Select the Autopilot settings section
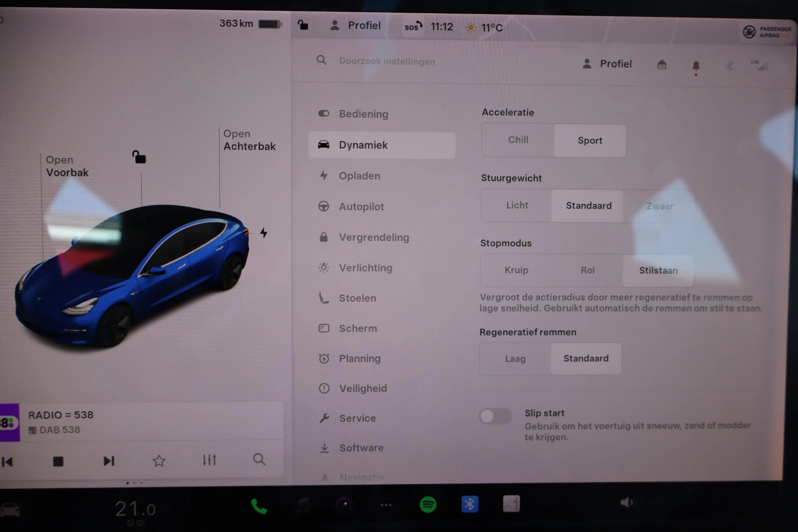The image size is (798, 532). tap(362, 206)
